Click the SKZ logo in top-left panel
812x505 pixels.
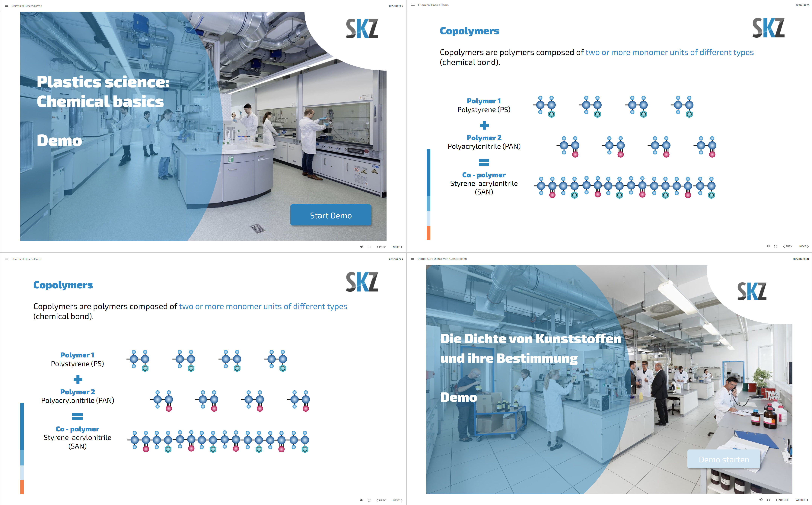tap(362, 28)
